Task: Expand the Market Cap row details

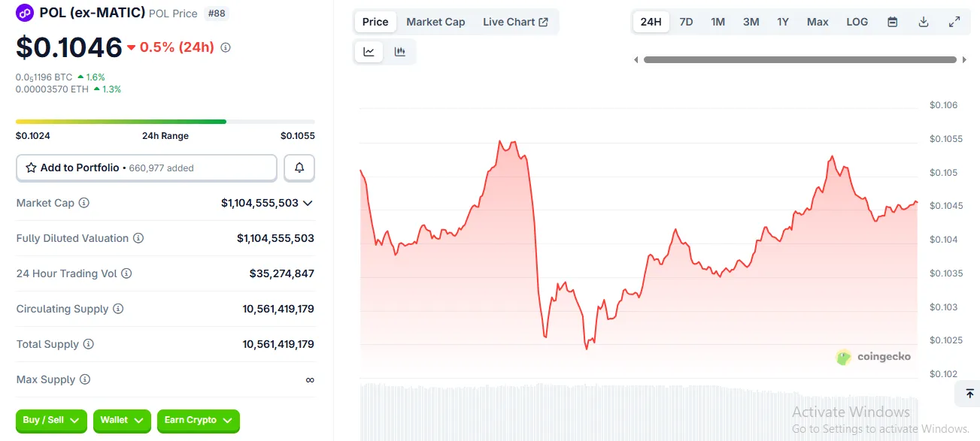Action: tap(309, 202)
